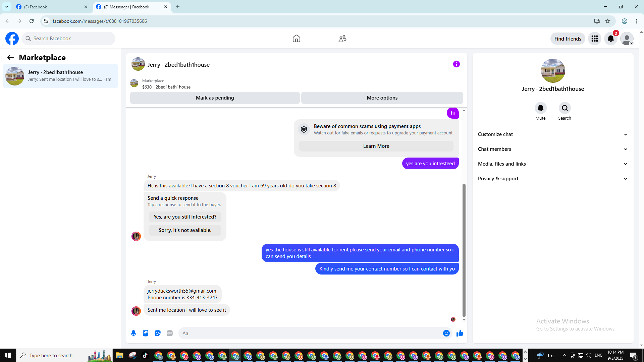Click the chat scrollbar thumb

click(464, 250)
